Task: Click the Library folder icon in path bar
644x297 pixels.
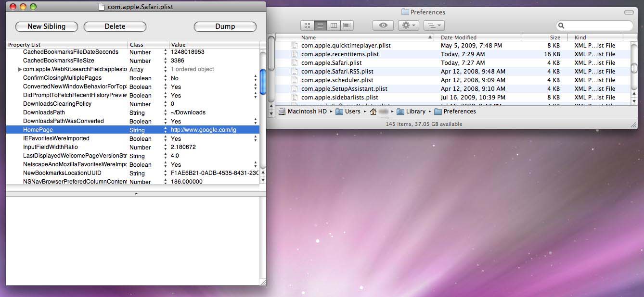Action: point(400,111)
